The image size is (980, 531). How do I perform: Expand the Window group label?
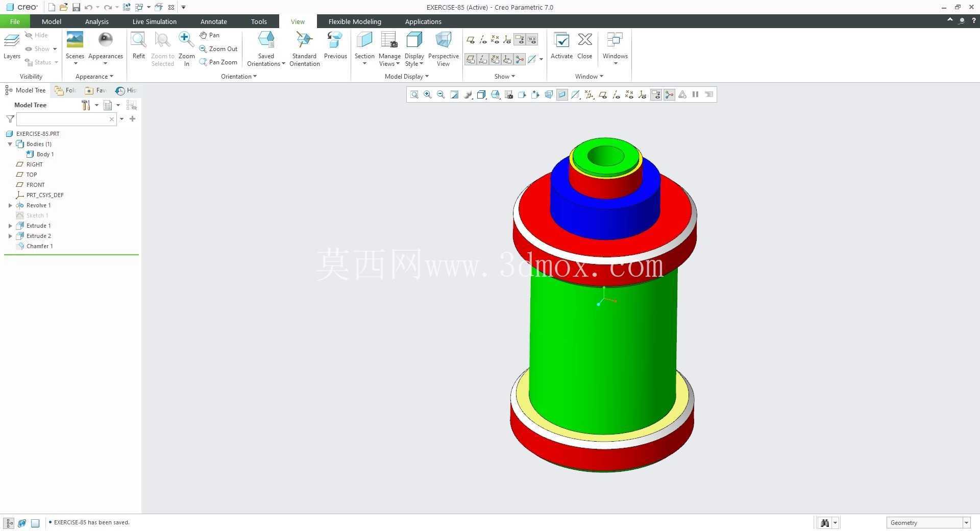click(x=589, y=77)
